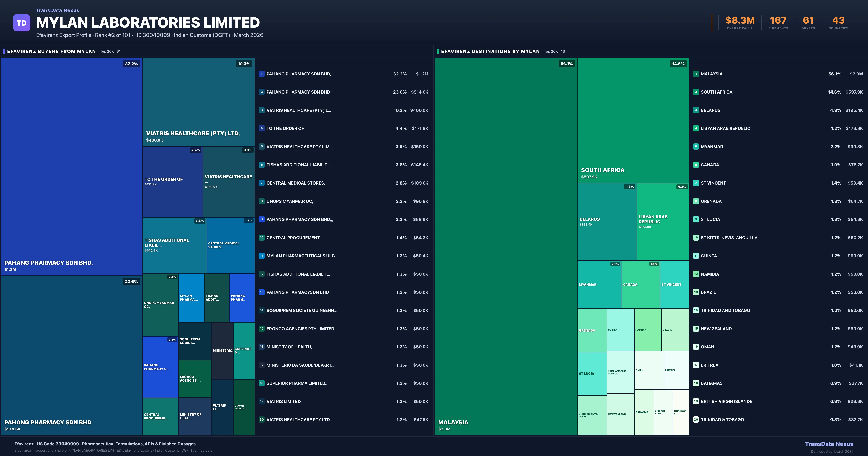This screenshot has height=456, width=868.
Task: Click rank 15 badge for Erongo Agencies
Action: 261,328
